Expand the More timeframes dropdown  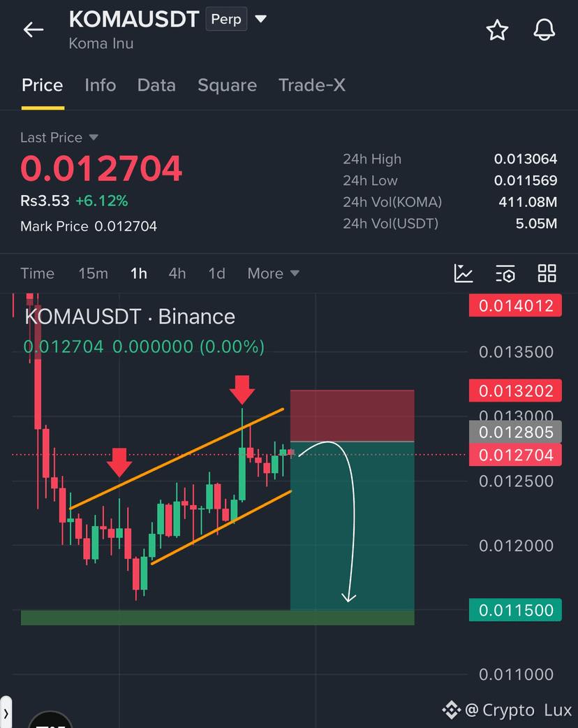pos(273,273)
